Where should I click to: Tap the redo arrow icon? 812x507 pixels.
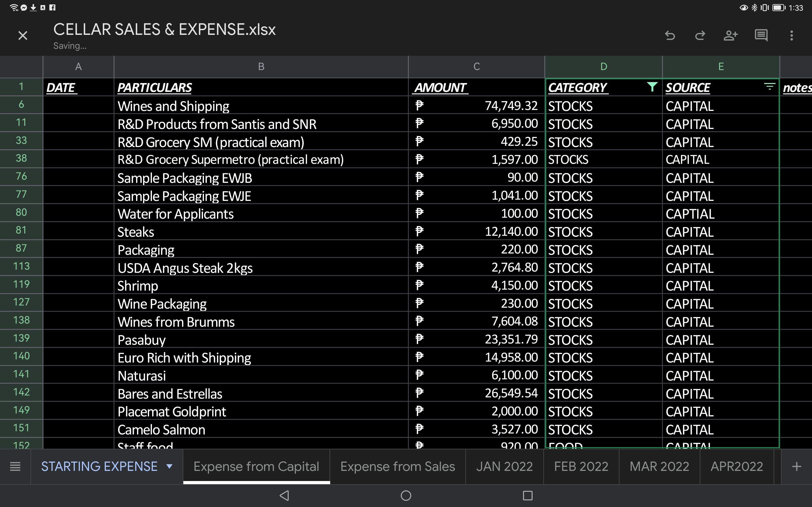(700, 35)
